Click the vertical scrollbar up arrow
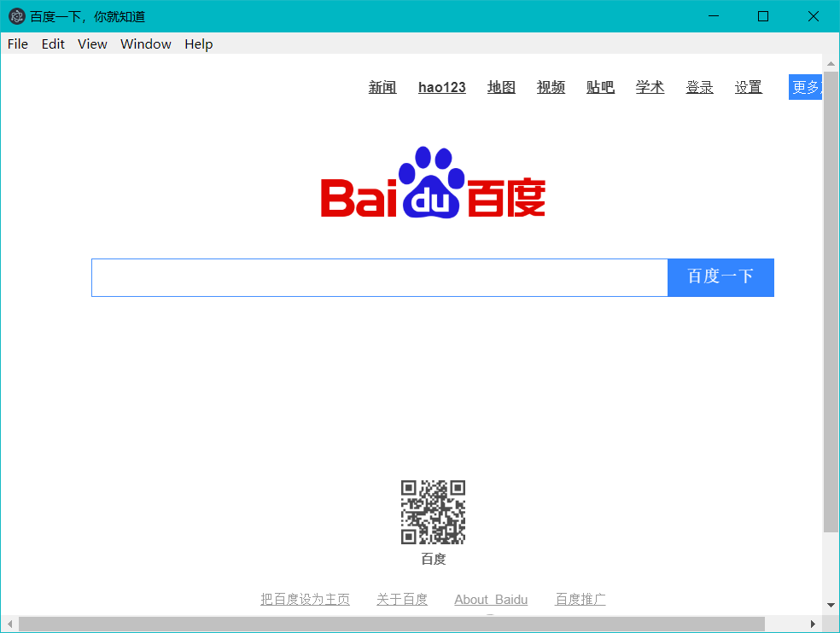Viewport: 840px width, 633px height. pyautogui.click(x=831, y=63)
